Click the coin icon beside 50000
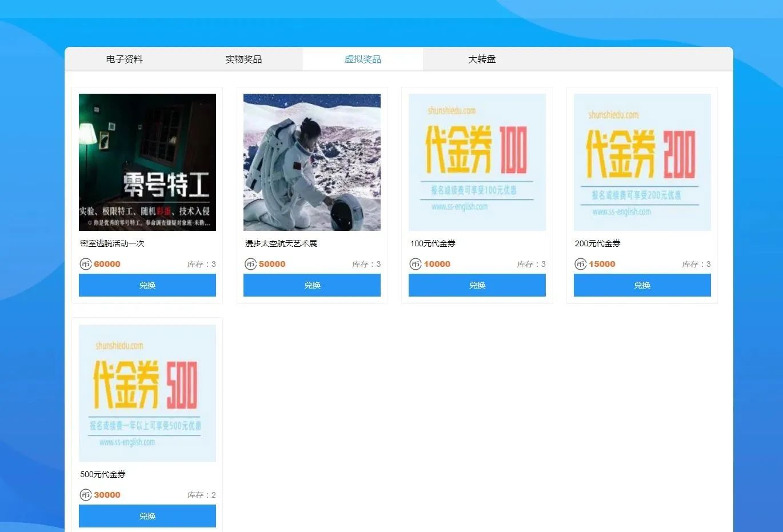This screenshot has height=532, width=783. (x=250, y=264)
